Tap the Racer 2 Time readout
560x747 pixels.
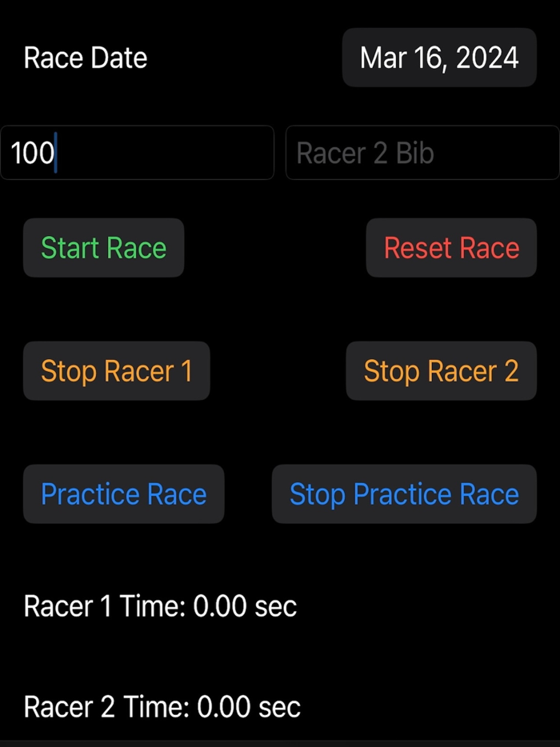162,707
